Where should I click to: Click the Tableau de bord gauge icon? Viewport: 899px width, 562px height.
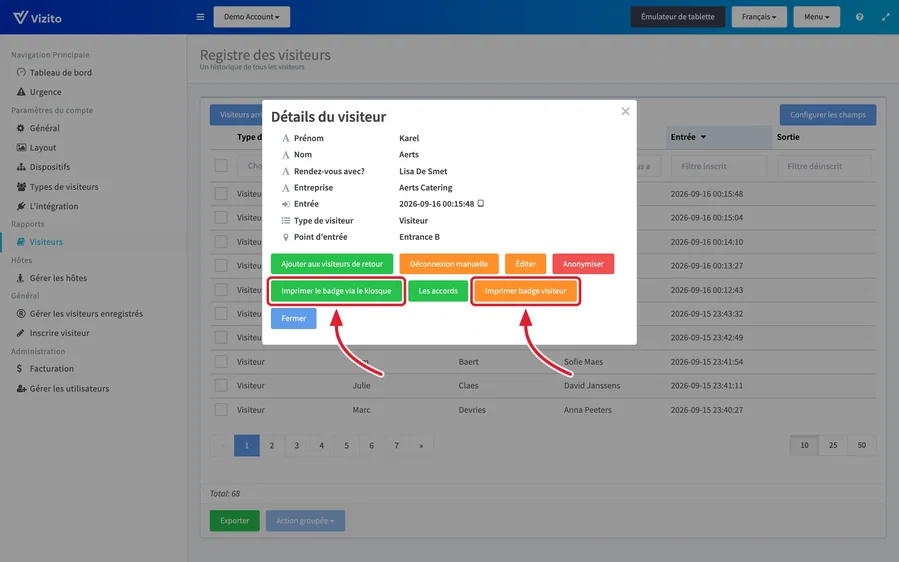point(21,72)
